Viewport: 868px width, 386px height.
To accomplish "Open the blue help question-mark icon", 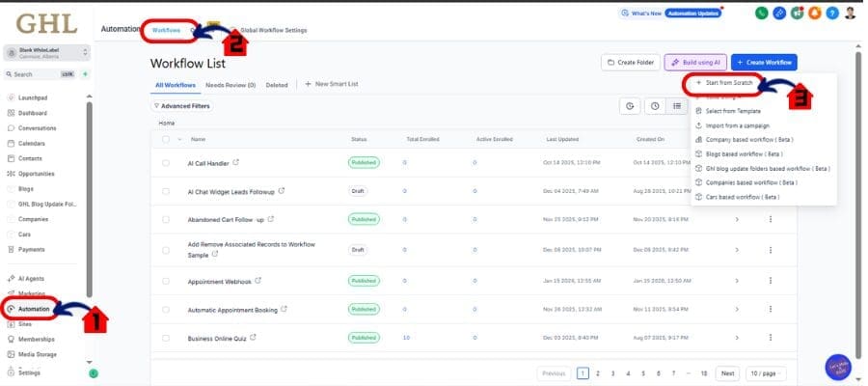I will click(x=832, y=14).
